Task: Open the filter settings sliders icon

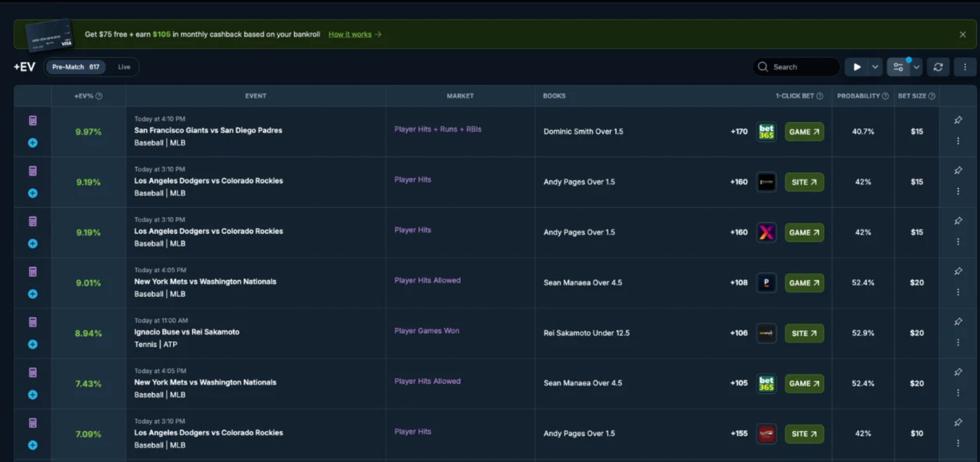Action: coord(898,67)
